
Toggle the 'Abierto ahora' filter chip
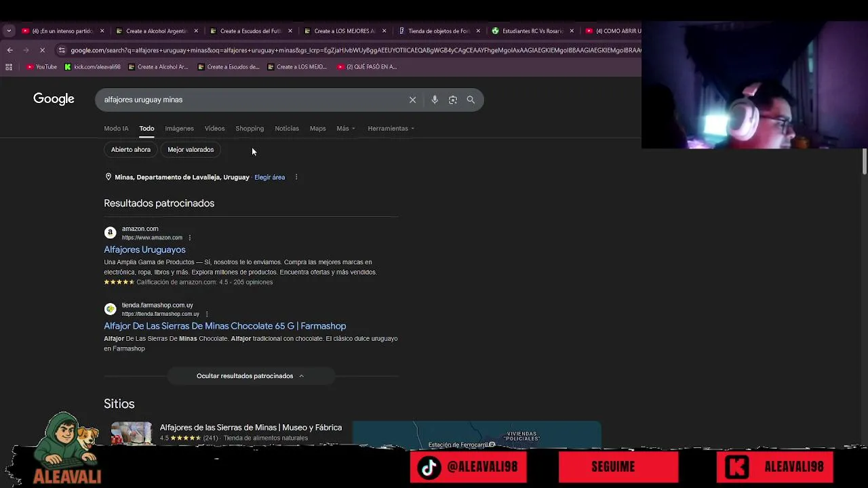coord(131,150)
